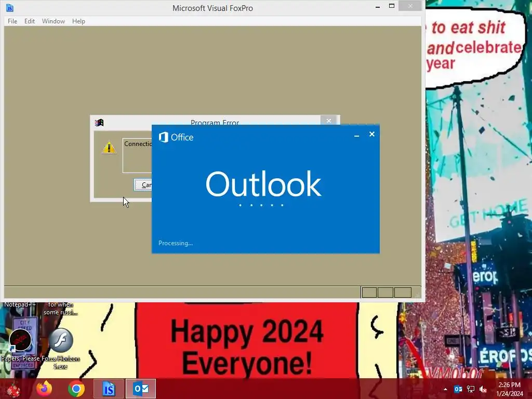The height and width of the screenshot is (399, 532).
Task: Click the yellow warning icon in error dialog
Action: 109,148
